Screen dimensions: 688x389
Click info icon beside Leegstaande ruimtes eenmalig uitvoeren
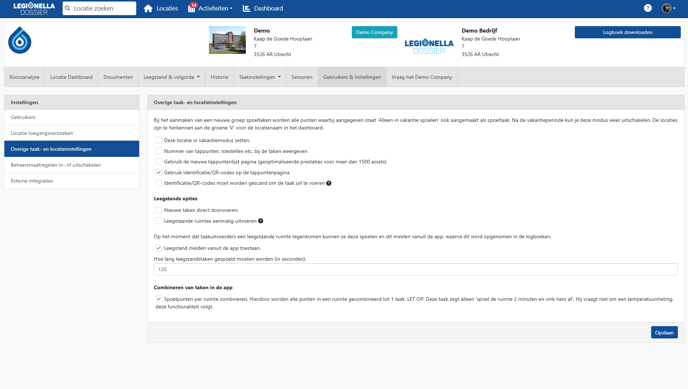point(261,221)
